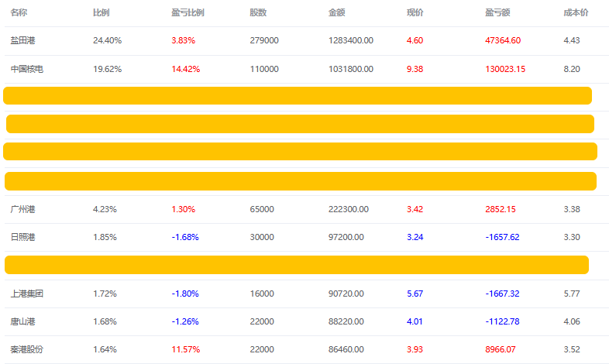The width and height of the screenshot is (609, 364).
Task: Click the 1.64% ratio cell
Action: click(x=105, y=349)
